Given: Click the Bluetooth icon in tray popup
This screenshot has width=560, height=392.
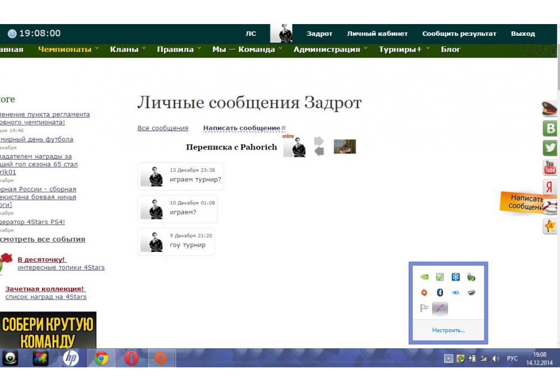Looking at the screenshot, I should 440,292.
